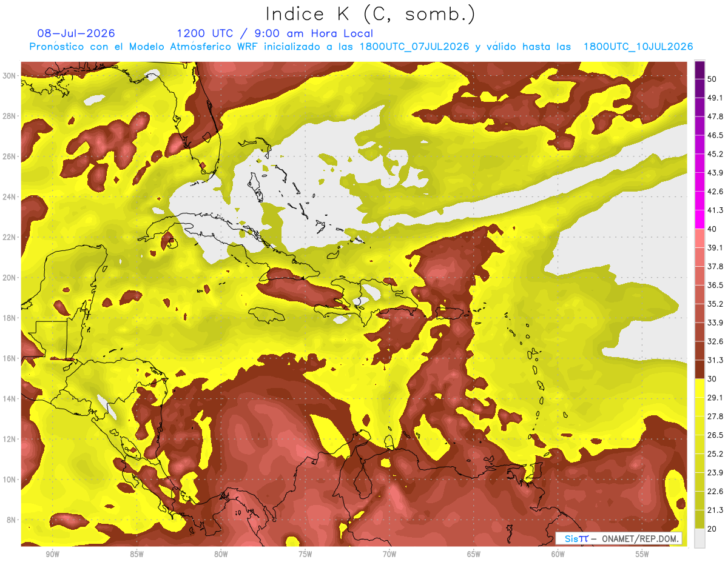
Task: Click the color scale value 42.6
Action: 715,192
